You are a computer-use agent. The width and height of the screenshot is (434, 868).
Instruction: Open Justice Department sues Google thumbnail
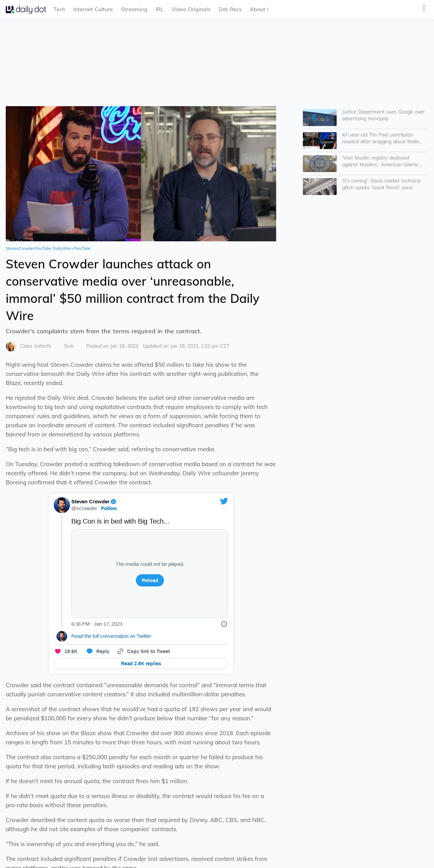click(x=320, y=118)
